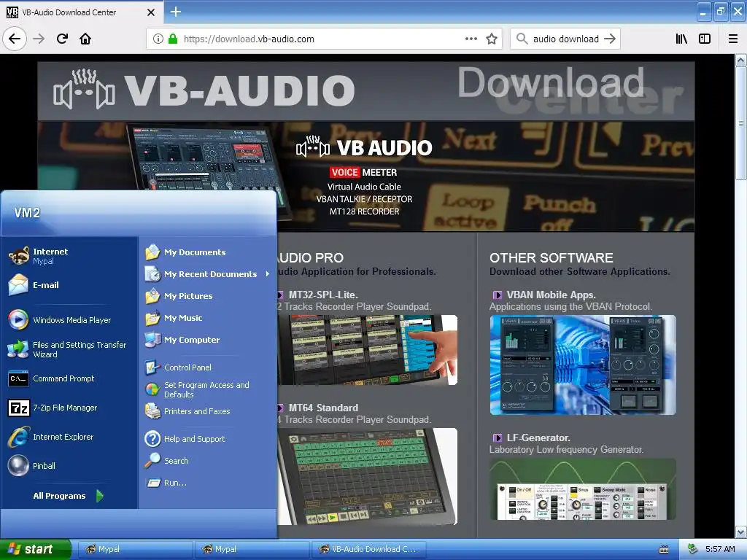This screenshot has height=560, width=747.
Task: Reload the current page
Action: click(62, 39)
